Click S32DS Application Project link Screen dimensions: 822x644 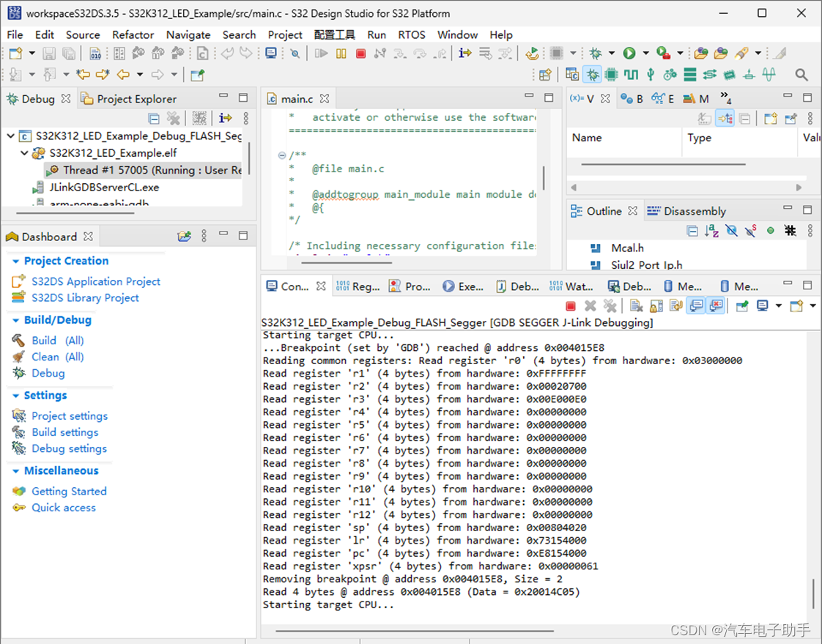(x=95, y=281)
